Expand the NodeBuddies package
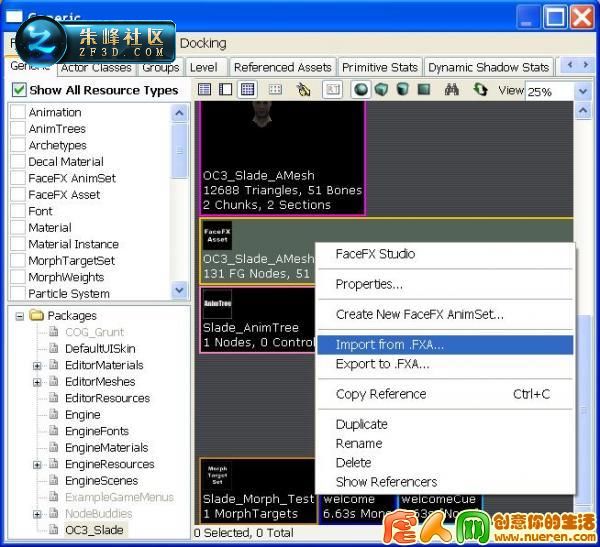The height and width of the screenshot is (547, 600). (x=37, y=514)
